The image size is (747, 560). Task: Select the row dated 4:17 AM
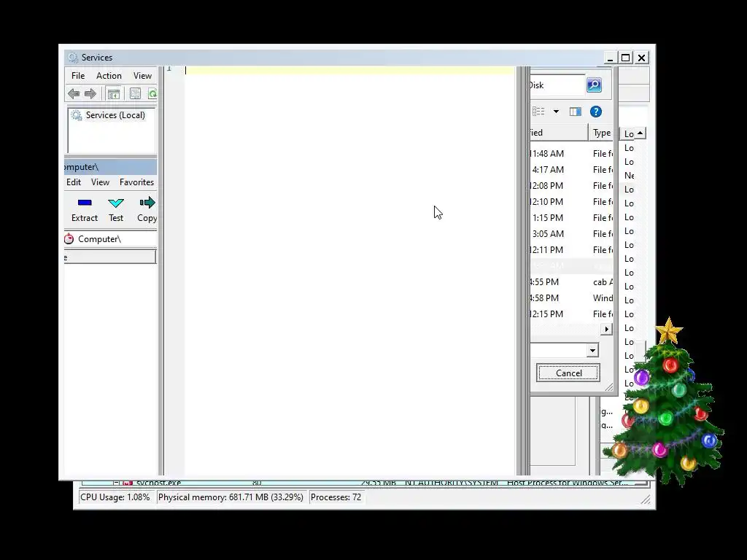click(572, 169)
